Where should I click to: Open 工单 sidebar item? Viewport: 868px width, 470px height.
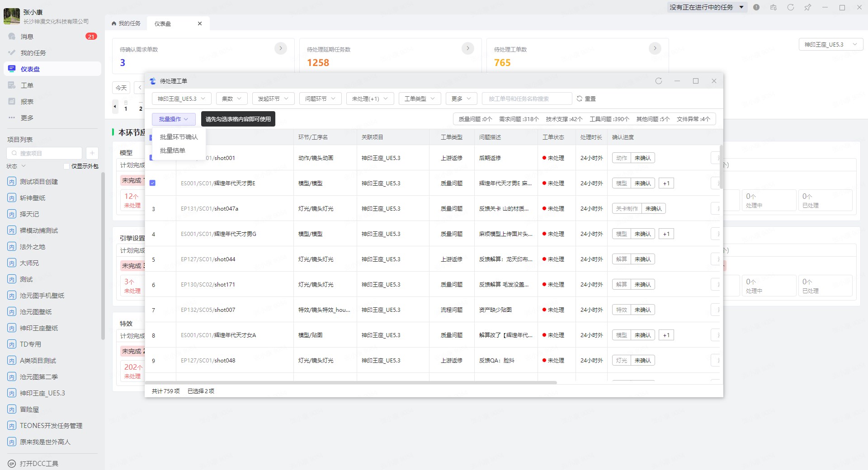[x=52, y=85]
